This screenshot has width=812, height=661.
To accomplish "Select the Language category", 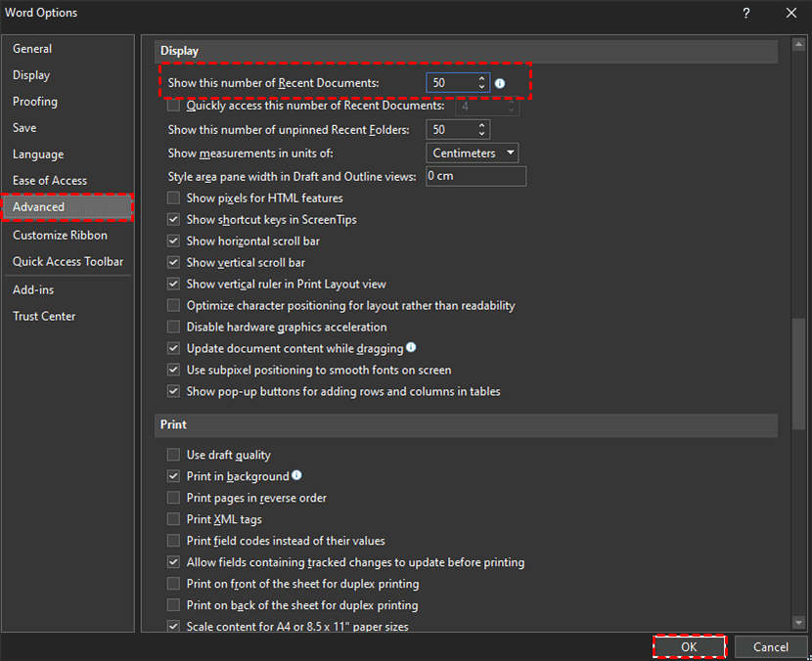I will (x=68, y=154).
